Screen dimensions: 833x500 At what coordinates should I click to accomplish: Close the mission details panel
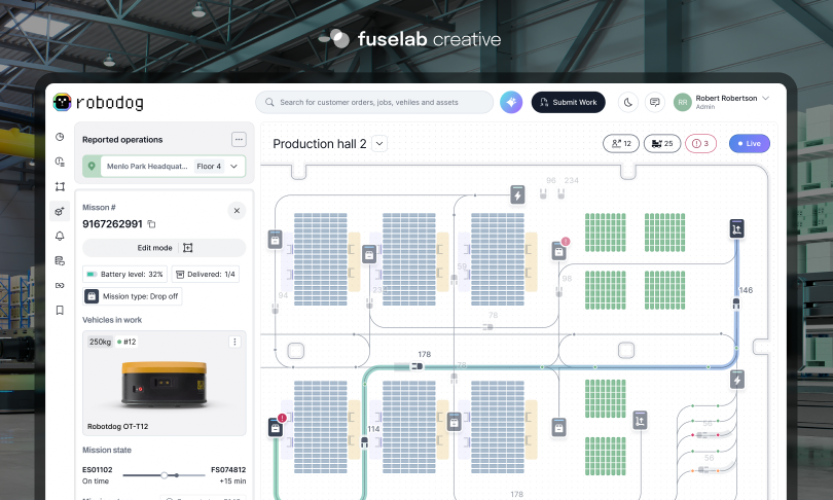click(x=236, y=211)
